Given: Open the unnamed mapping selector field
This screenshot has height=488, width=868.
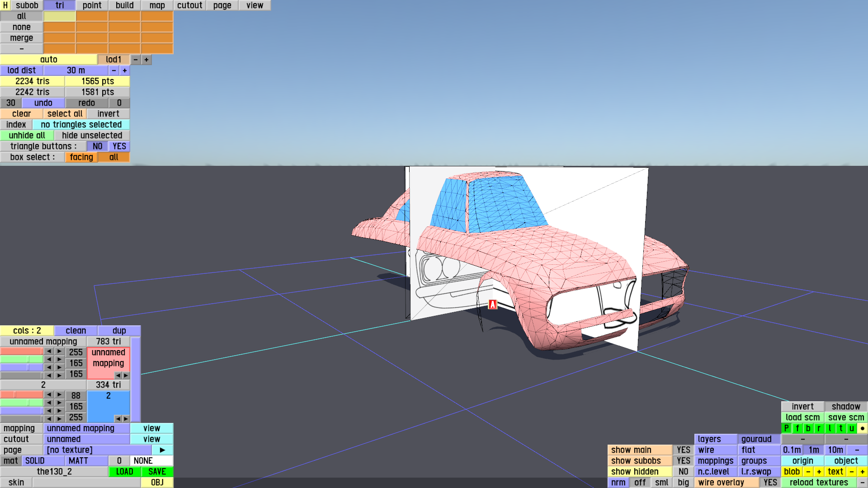Looking at the screenshot, I should pyautogui.click(x=86, y=428).
